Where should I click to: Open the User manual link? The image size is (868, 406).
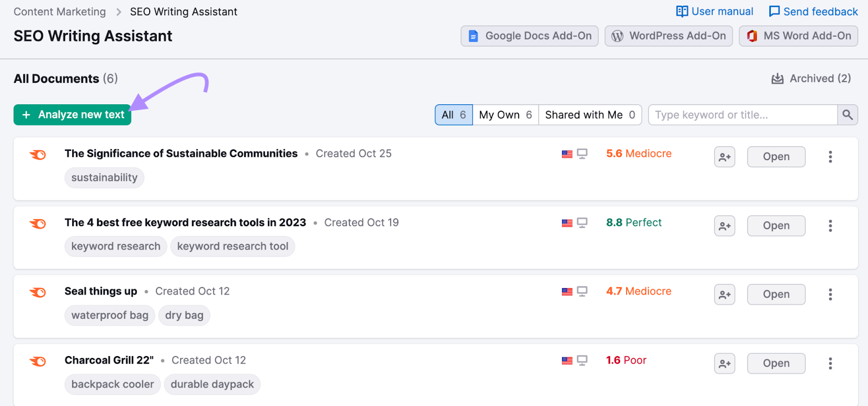coord(714,11)
